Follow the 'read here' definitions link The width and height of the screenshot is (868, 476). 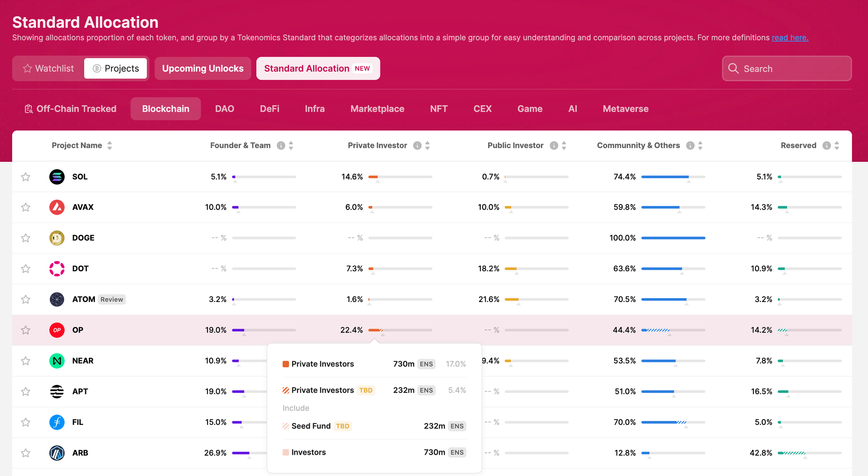[x=789, y=38]
